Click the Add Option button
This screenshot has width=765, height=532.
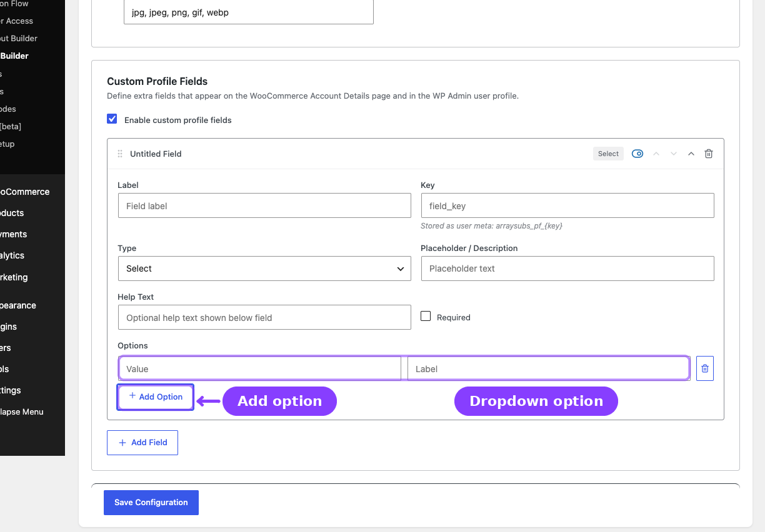pyautogui.click(x=156, y=397)
